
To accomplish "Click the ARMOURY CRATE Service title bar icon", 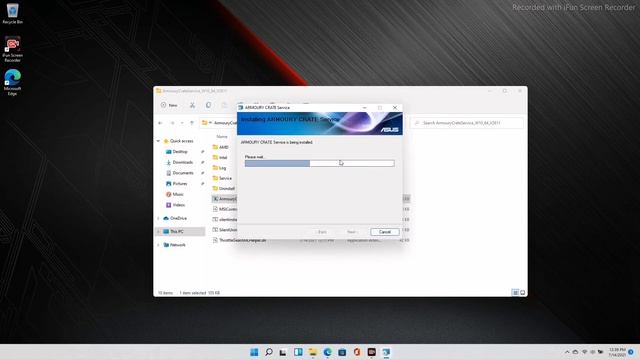I will point(241,108).
